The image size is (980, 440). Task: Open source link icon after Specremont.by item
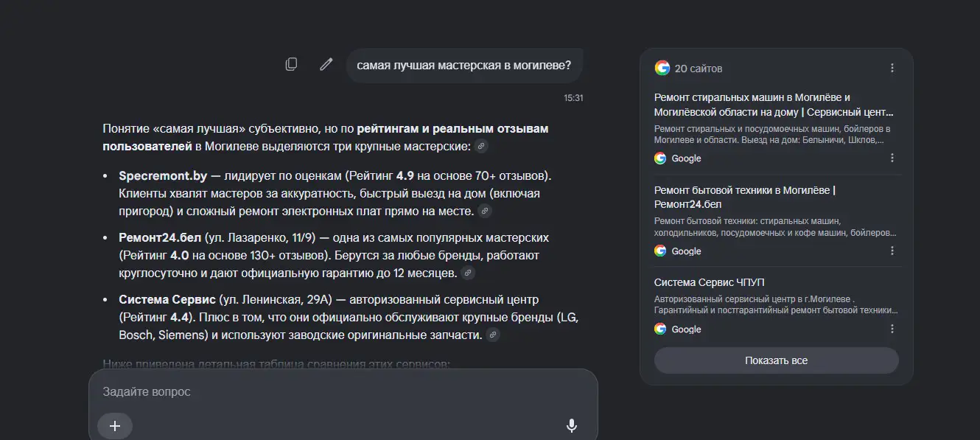[484, 211]
